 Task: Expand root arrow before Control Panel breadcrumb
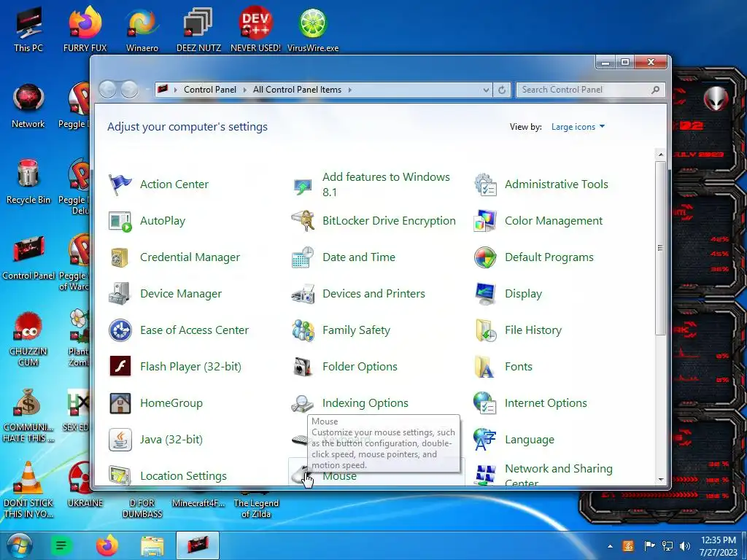tap(175, 90)
